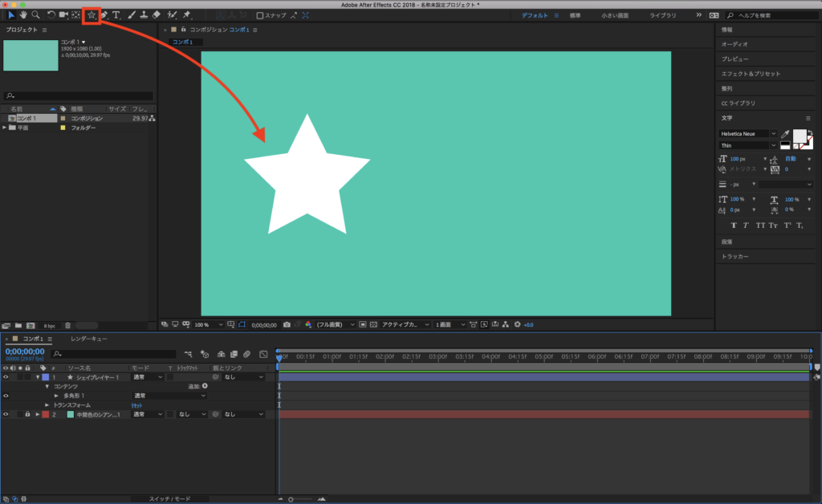822x504 pixels.
Task: Select the Hand tool
Action: pyautogui.click(x=23, y=14)
